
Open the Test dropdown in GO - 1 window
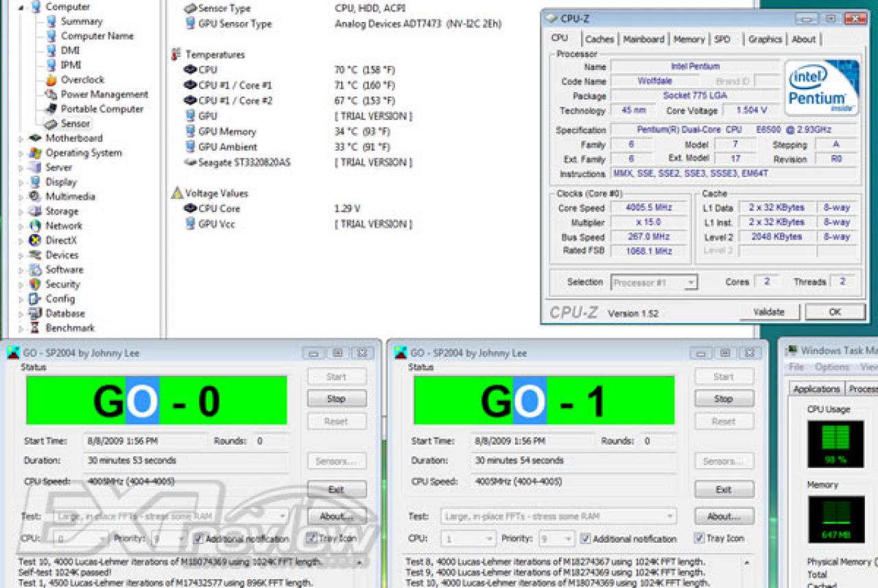tap(669, 516)
